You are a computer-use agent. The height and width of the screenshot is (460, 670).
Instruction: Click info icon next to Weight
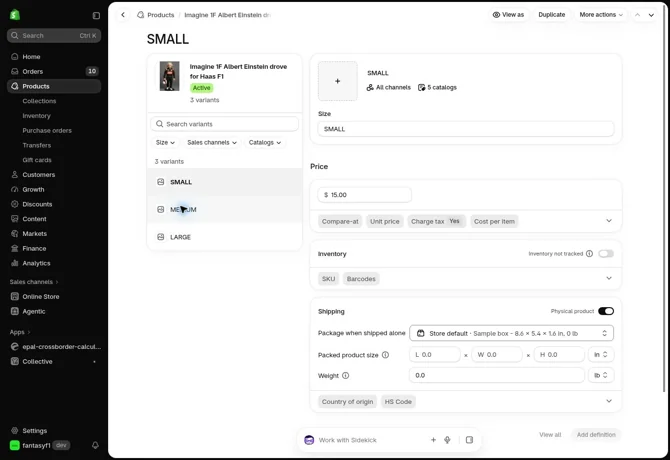tap(346, 375)
